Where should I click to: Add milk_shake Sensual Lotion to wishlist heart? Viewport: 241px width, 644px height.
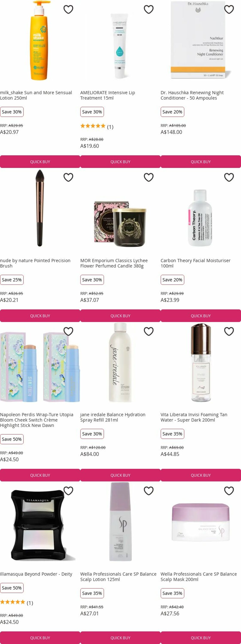68,9
